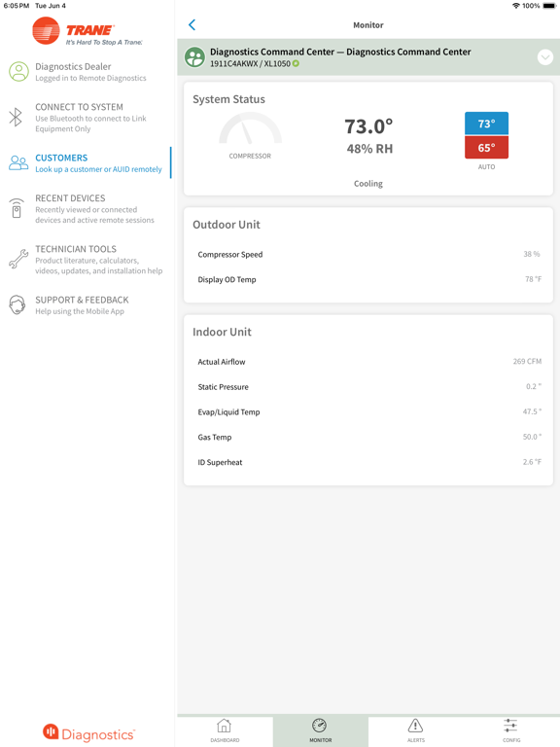Image resolution: width=560 pixels, height=747 pixels.
Task: Click the 1911C4AKWX / XL1050 device ID
Action: pos(250,64)
